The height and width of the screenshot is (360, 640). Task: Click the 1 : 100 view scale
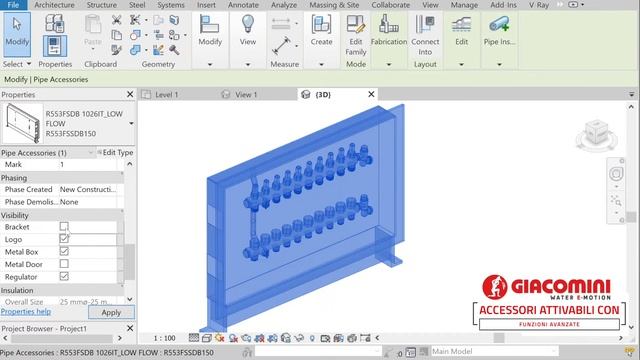pyautogui.click(x=164, y=338)
